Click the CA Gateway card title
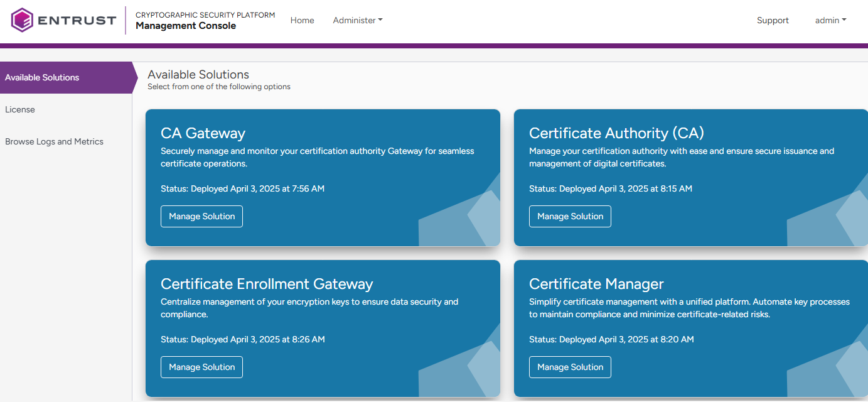Viewport: 868px width, 402px height. pyautogui.click(x=203, y=133)
